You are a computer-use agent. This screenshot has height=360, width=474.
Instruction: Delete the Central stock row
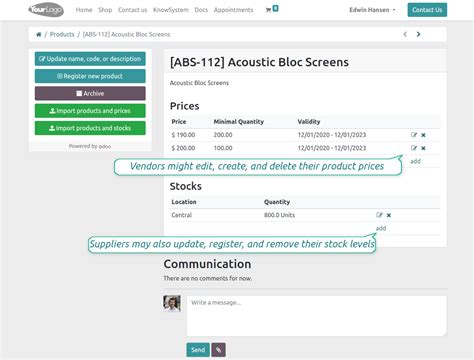(x=389, y=215)
